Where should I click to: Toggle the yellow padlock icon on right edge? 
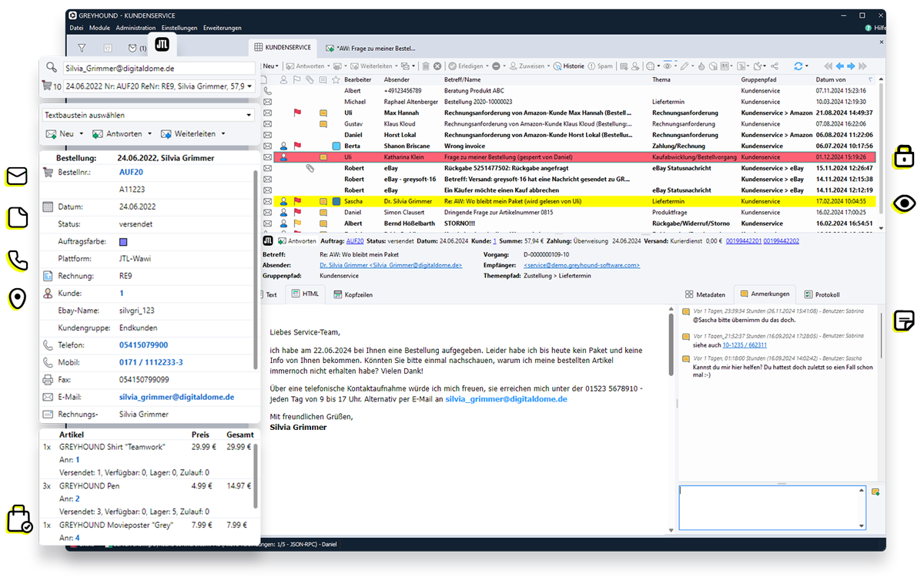pyautogui.click(x=903, y=157)
